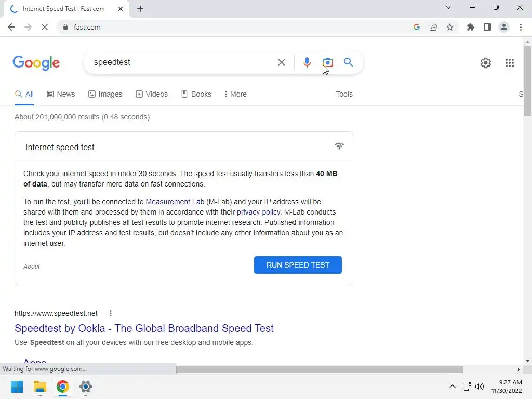Close the Fast.com tab

pos(121,9)
